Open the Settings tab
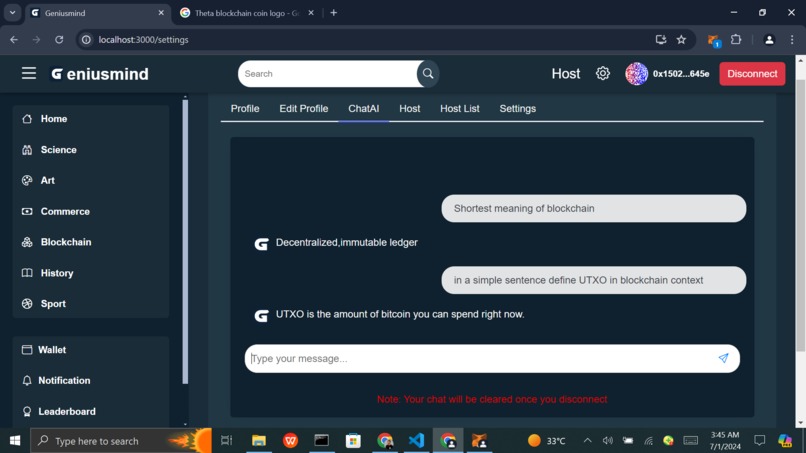This screenshot has height=453, width=806. pos(518,108)
